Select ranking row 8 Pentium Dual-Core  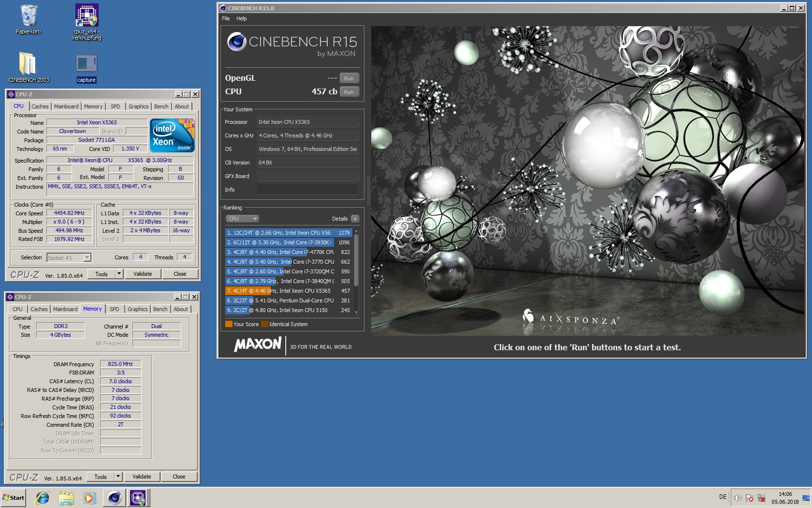pos(289,300)
